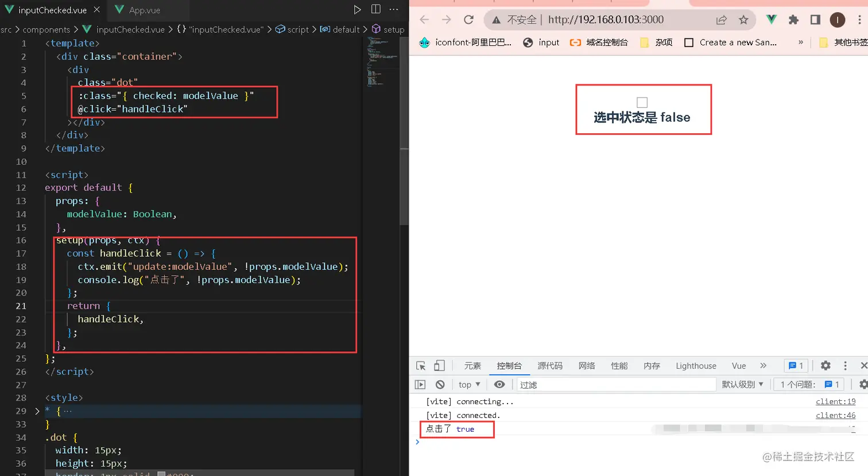The width and height of the screenshot is (868, 476).
Task: Switch to the 控制台 DevTools tab
Action: click(509, 366)
